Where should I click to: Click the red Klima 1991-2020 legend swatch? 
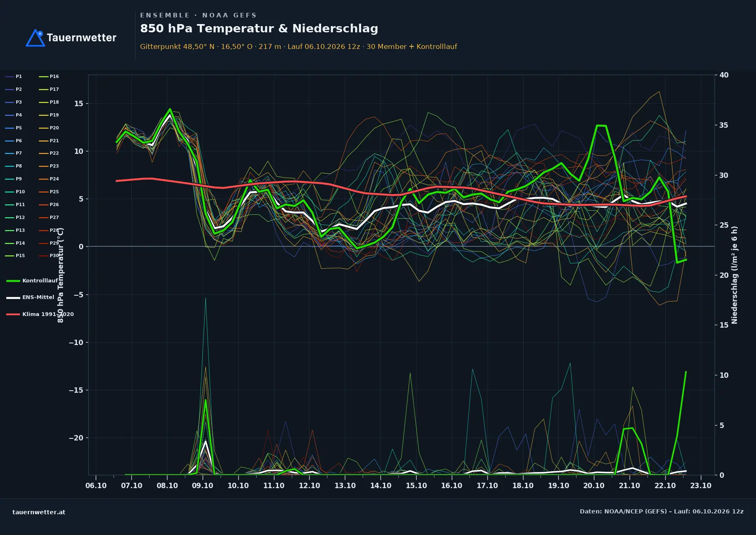(13, 314)
